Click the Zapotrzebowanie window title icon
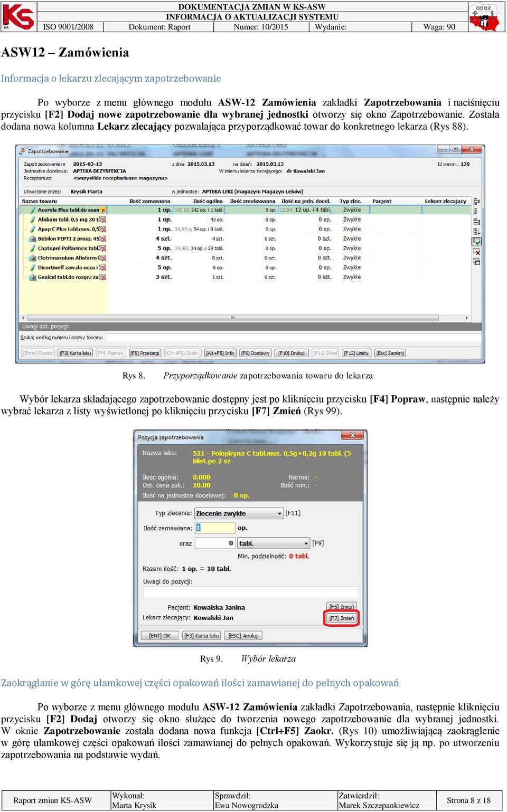Image resolution: width=507 pixels, height=812 pixels. click(x=23, y=151)
